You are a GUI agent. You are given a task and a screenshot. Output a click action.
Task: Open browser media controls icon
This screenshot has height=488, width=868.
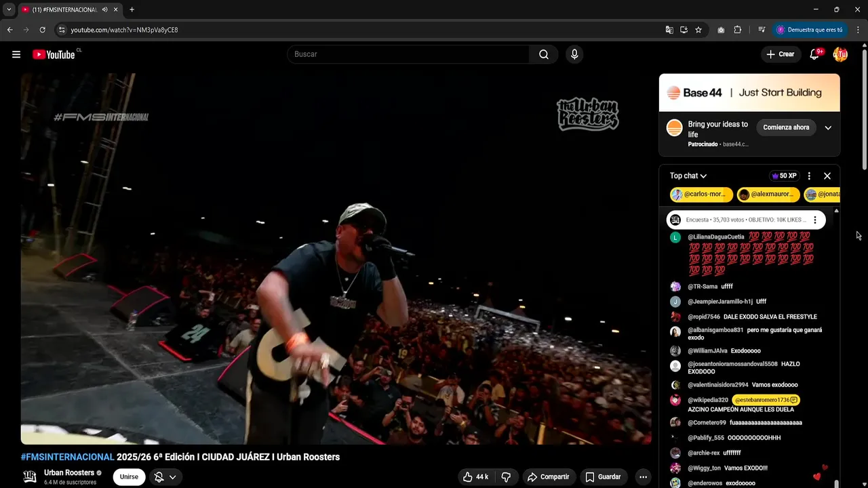762,30
